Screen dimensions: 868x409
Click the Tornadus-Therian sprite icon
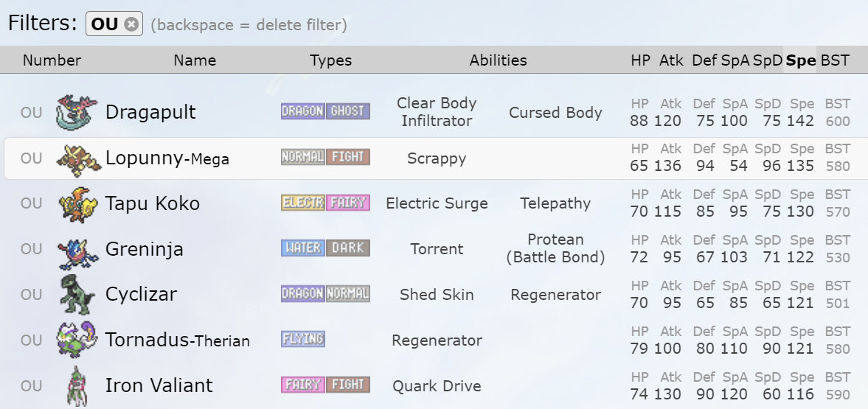[x=77, y=340]
